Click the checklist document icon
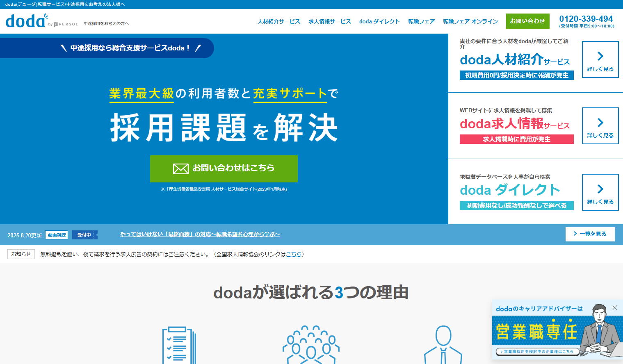 click(x=179, y=345)
